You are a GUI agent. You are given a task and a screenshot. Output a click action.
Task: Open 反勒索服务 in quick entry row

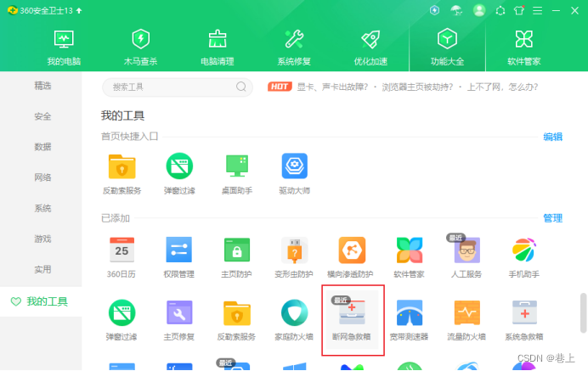(122, 174)
